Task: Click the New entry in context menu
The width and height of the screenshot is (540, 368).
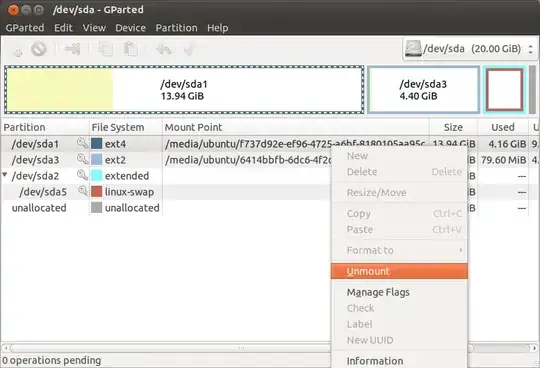Action: (x=399, y=156)
